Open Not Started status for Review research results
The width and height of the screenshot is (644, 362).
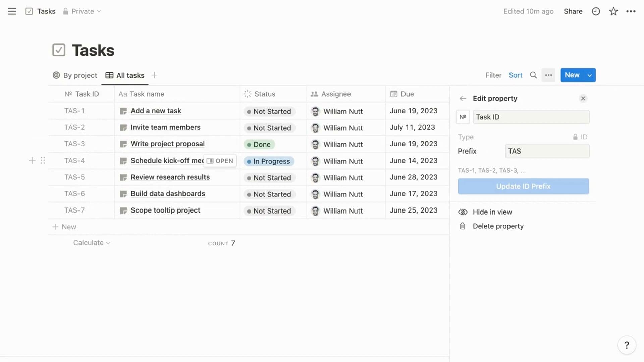click(269, 178)
